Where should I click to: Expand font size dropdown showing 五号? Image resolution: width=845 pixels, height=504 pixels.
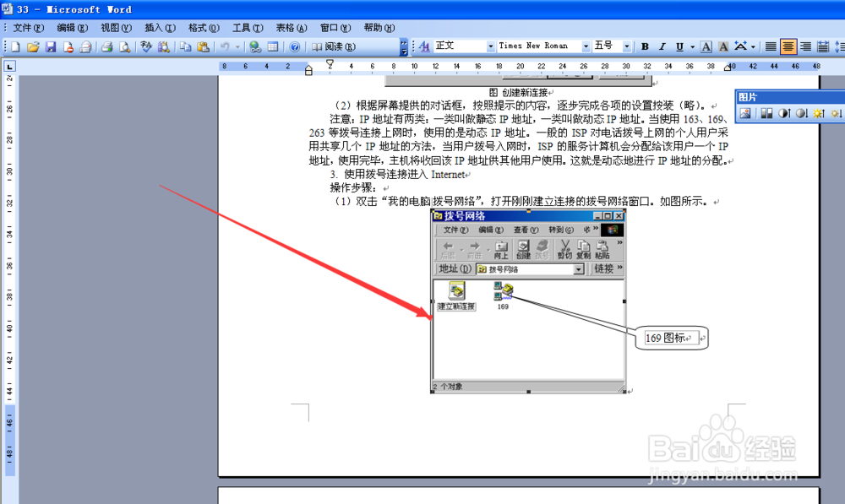coord(627,46)
